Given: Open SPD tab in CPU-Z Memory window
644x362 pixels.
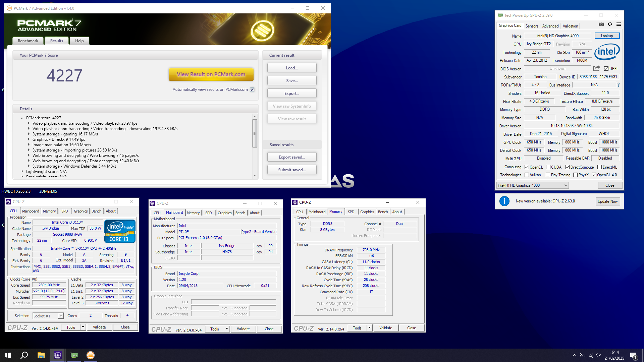Looking at the screenshot, I should coord(351,212).
